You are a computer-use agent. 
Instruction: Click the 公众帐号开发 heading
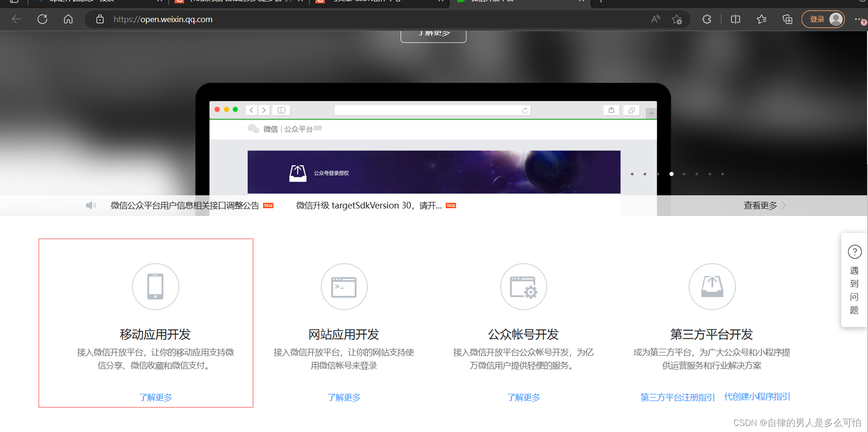(x=523, y=335)
